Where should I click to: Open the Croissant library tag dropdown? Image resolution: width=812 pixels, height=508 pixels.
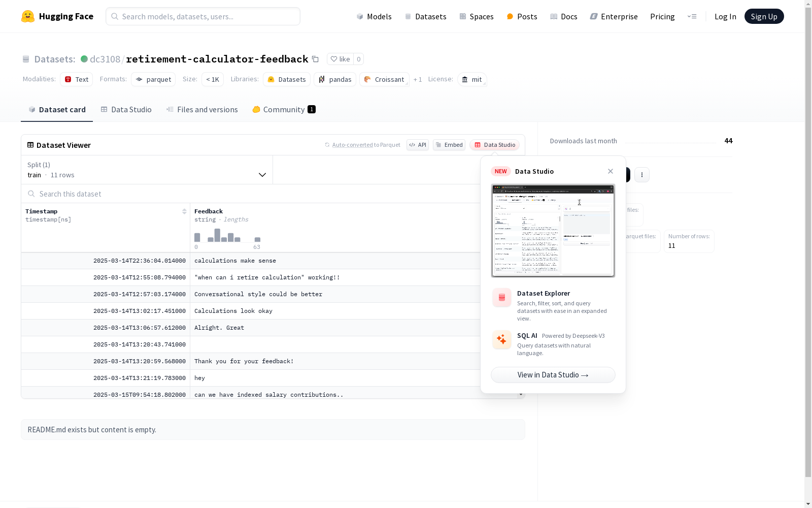tap(384, 79)
